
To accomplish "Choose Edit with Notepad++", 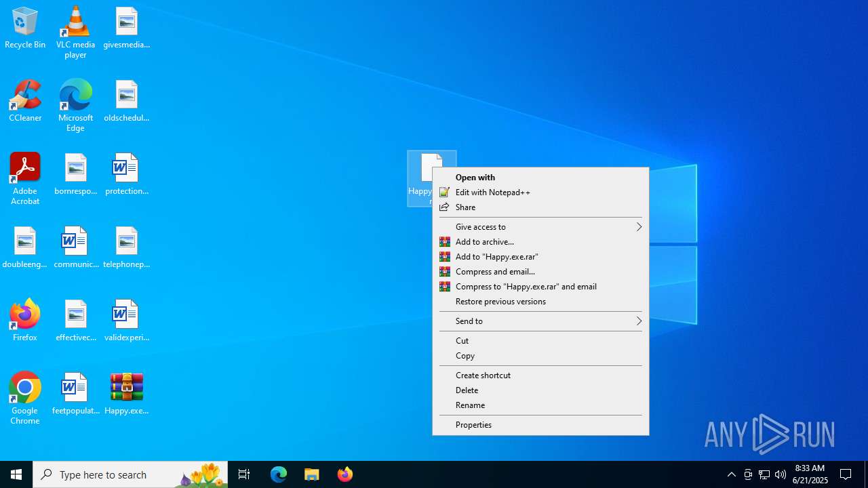I will pos(540,192).
